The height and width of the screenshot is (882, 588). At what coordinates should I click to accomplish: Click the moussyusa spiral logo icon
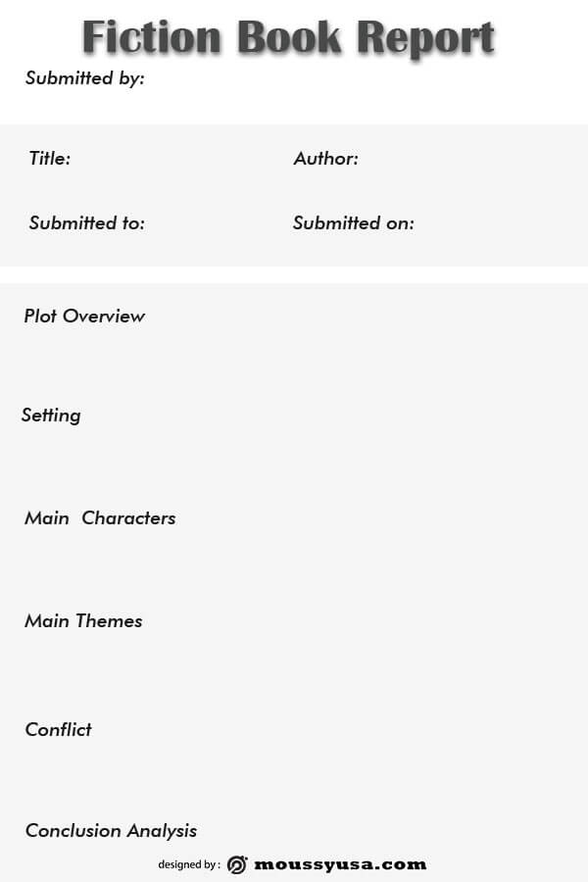coord(237,864)
